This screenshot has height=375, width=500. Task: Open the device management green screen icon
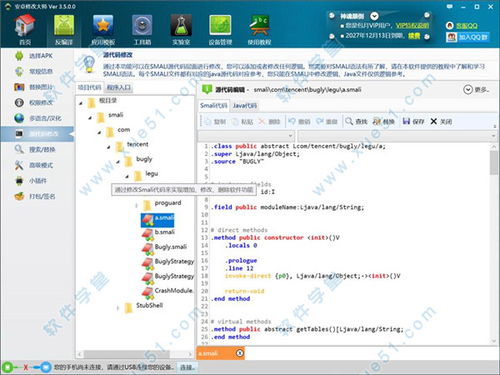click(x=220, y=25)
